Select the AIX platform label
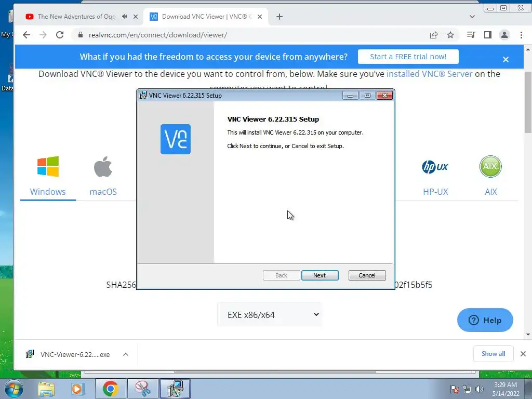 490,192
